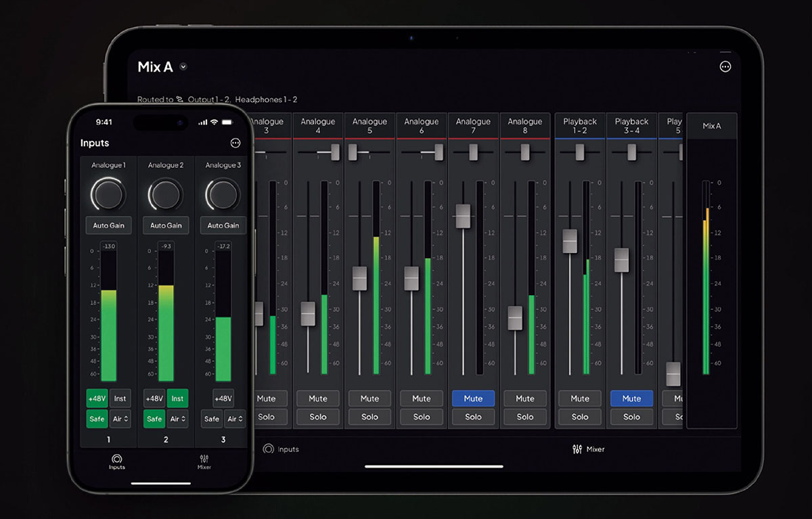The width and height of the screenshot is (812, 519).
Task: Open the Air dropdown on channel 3
Action: pos(234,419)
